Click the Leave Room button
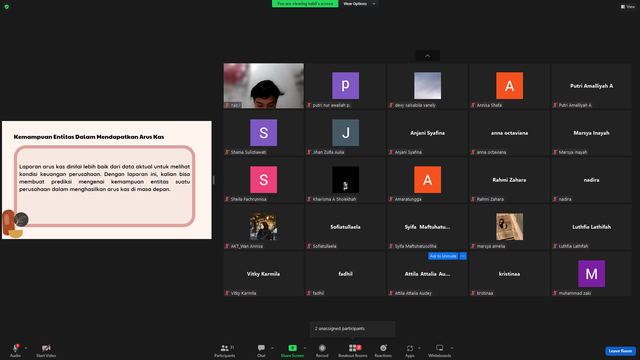640x360 pixels. [x=620, y=351]
